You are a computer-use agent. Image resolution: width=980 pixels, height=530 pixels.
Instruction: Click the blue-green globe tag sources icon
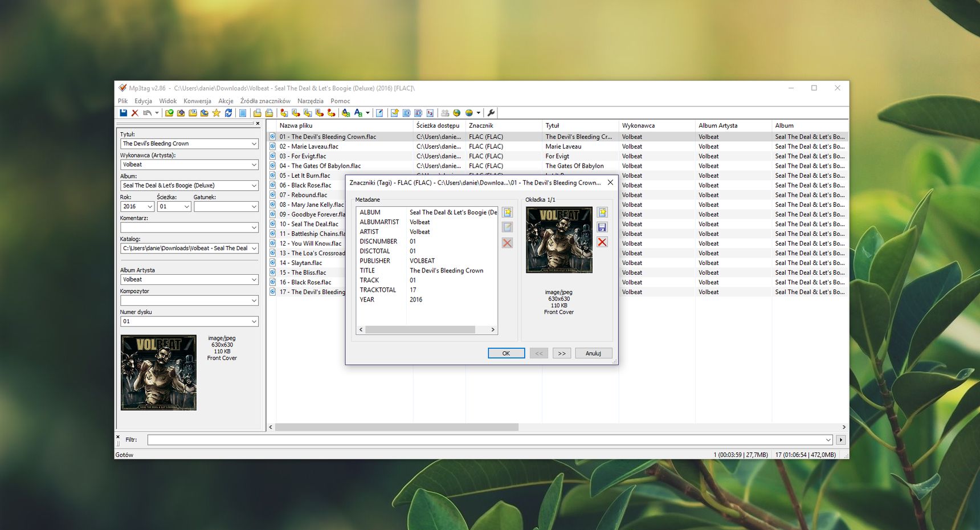pyautogui.click(x=456, y=113)
